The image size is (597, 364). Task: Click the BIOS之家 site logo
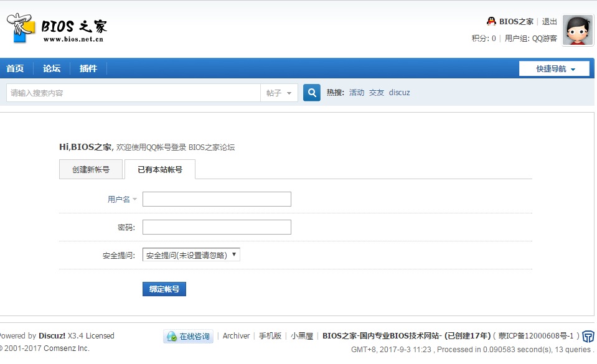pyautogui.click(x=57, y=28)
